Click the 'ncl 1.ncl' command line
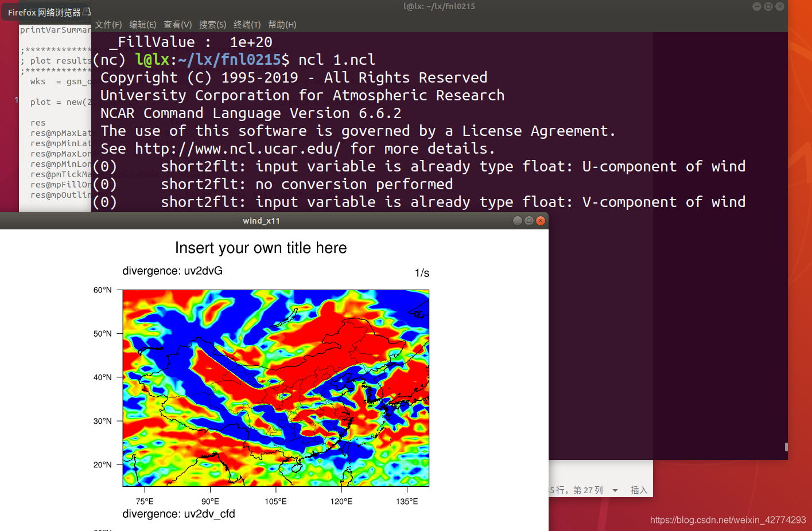Viewport: 812px width, 531px height. tap(337, 60)
